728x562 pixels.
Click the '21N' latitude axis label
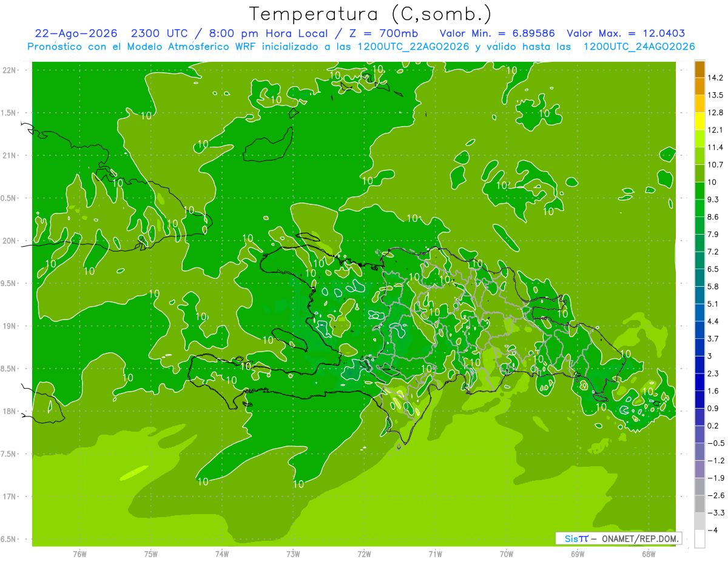[x=8, y=155]
